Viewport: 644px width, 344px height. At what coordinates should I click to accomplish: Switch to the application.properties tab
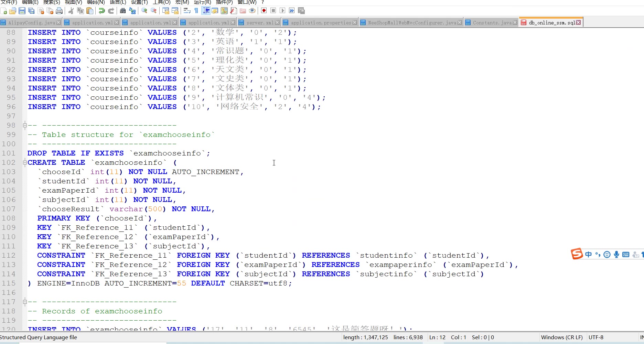pyautogui.click(x=321, y=23)
